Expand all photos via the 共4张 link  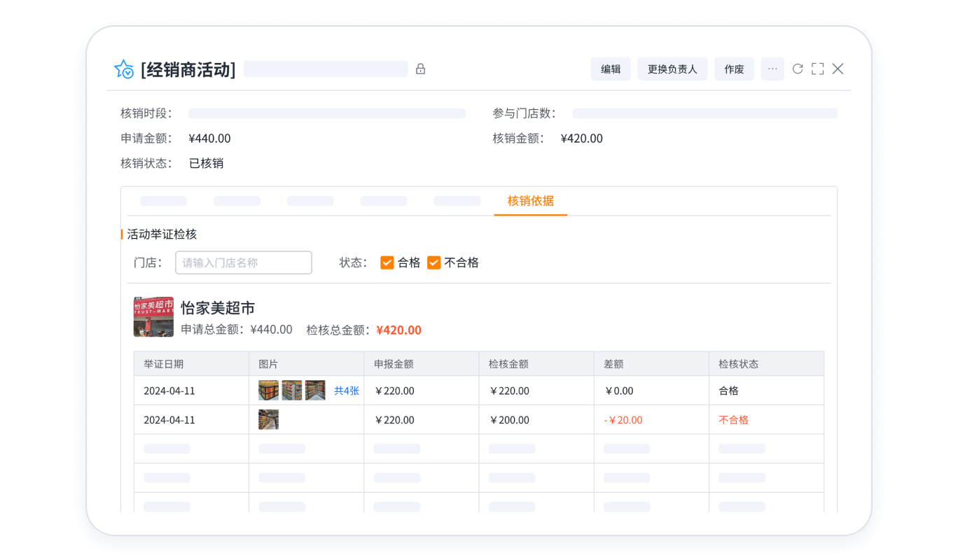[347, 391]
